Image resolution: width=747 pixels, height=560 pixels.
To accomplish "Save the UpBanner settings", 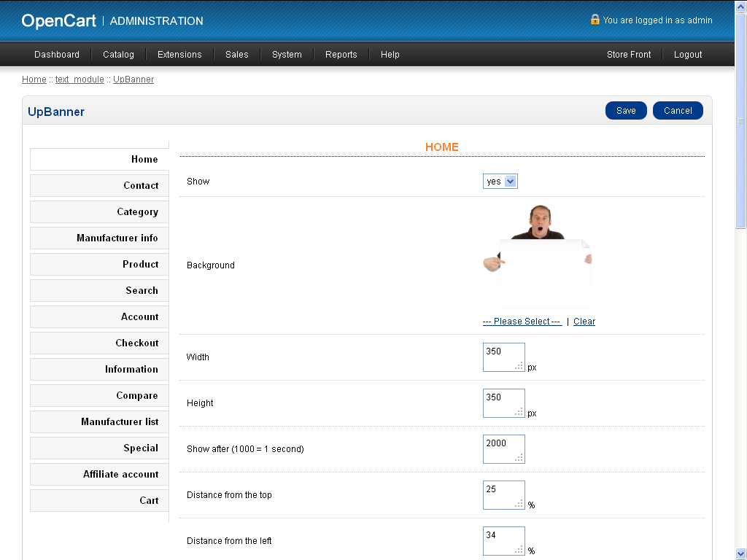I will tap(626, 111).
